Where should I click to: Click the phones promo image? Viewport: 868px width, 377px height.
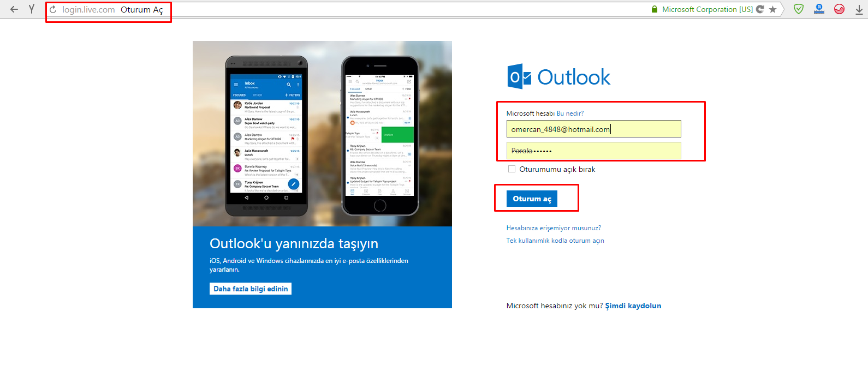[322, 134]
